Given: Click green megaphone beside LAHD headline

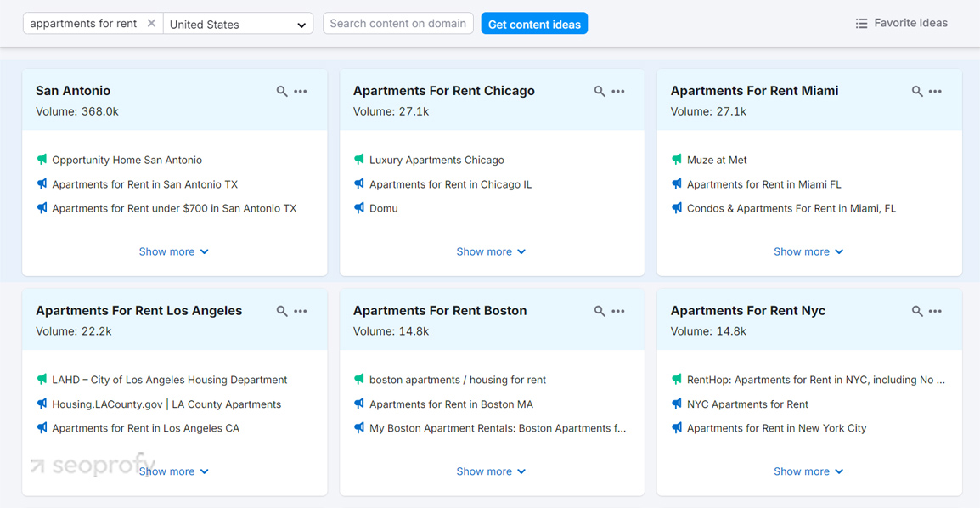Looking at the screenshot, I should click(42, 379).
